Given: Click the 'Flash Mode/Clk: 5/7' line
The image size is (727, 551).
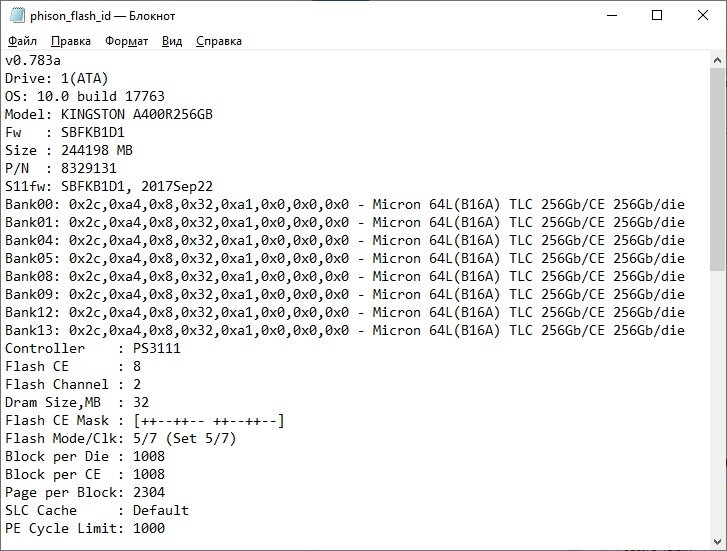Looking at the screenshot, I should 121,439.
